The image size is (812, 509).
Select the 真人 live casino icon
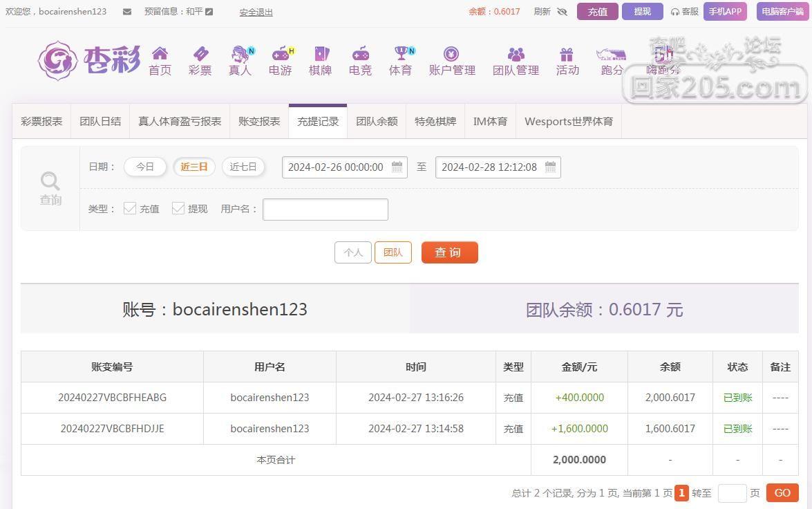tap(240, 54)
